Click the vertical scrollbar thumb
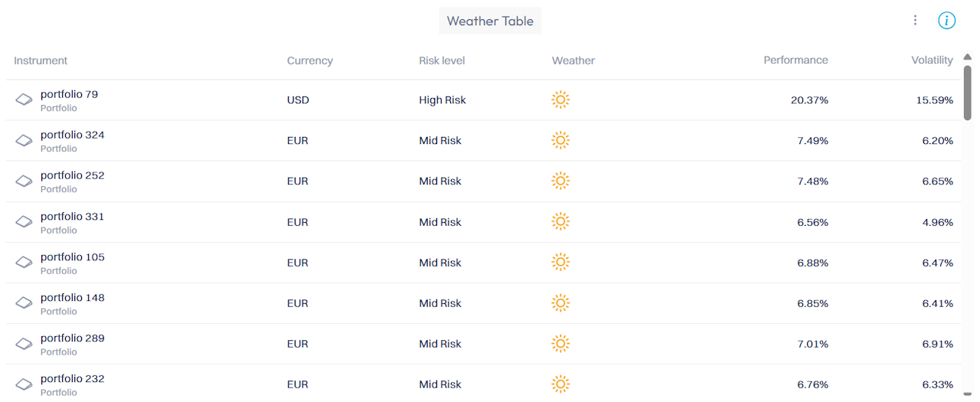 click(x=967, y=93)
